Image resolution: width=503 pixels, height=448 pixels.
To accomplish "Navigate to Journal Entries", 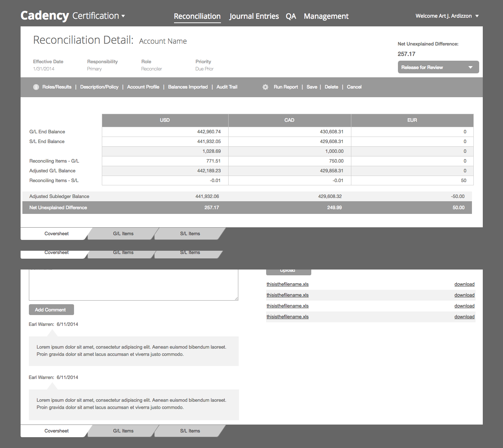I will [254, 16].
